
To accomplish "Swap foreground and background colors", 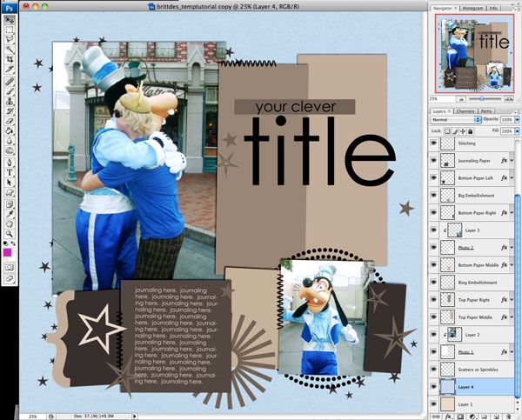I will click(x=13, y=243).
